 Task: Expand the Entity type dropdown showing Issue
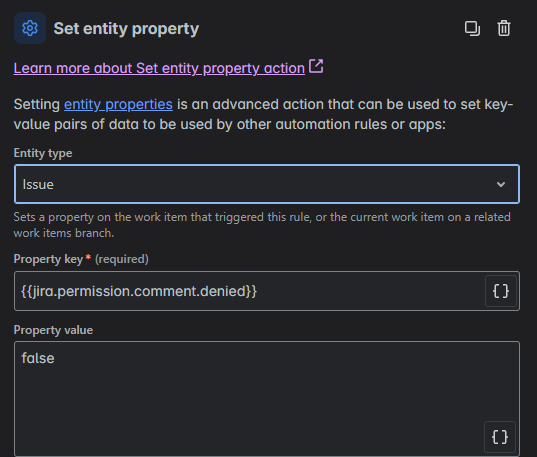click(267, 184)
